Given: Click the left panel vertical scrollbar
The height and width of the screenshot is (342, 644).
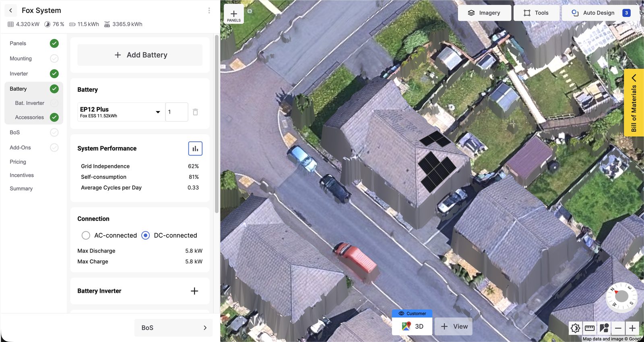Looking at the screenshot, I should coord(217,124).
